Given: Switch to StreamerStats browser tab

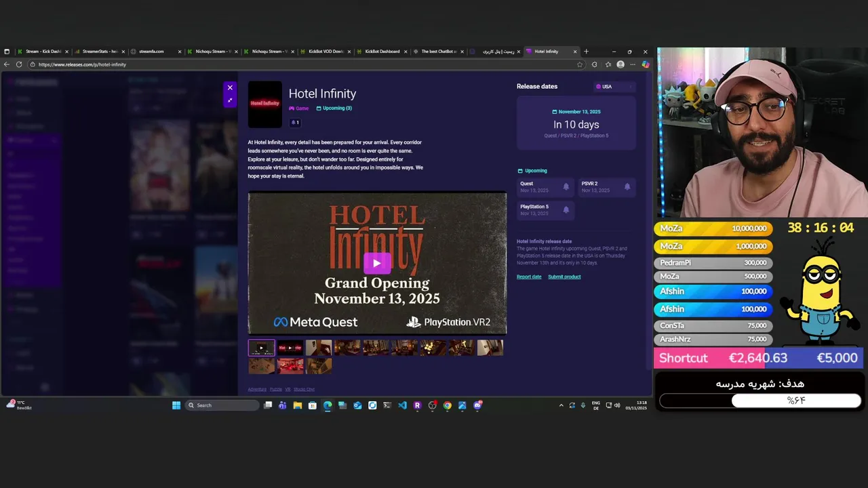Looking at the screenshot, I should pyautogui.click(x=100, y=52).
